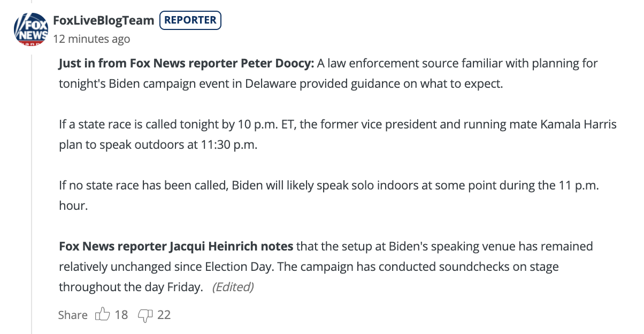This screenshot has height=334, width=644.
Task: Open the FoxLiveBlogTeam profile name
Action: [103, 20]
